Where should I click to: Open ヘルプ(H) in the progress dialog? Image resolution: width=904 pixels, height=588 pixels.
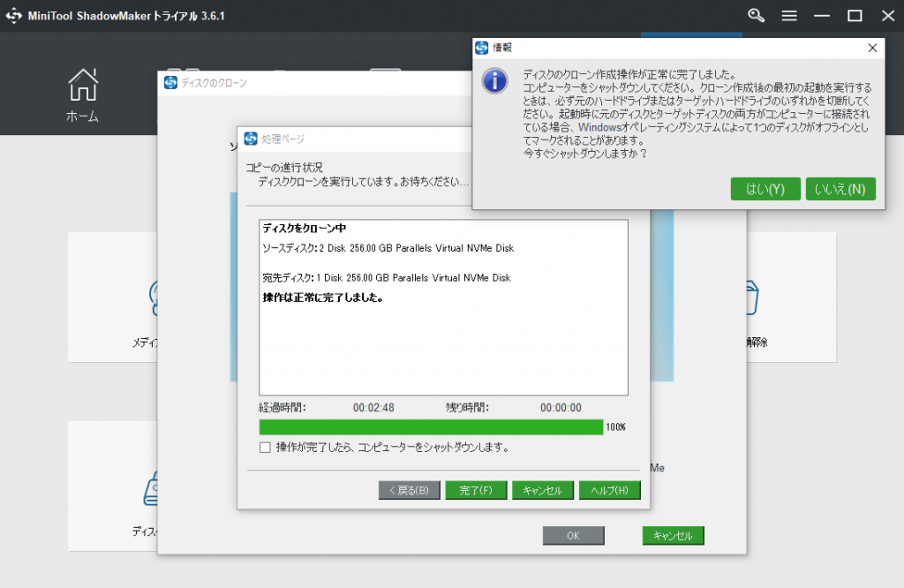609,491
